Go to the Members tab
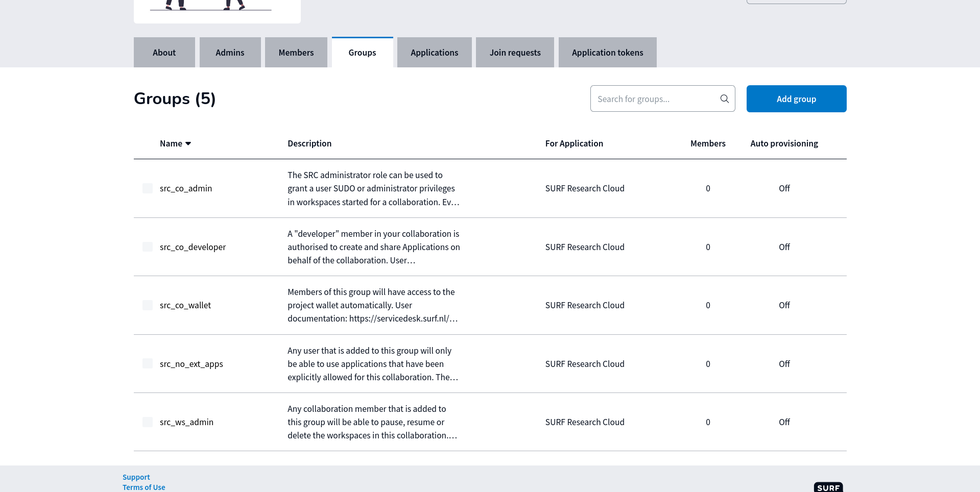980x492 pixels. (296, 53)
